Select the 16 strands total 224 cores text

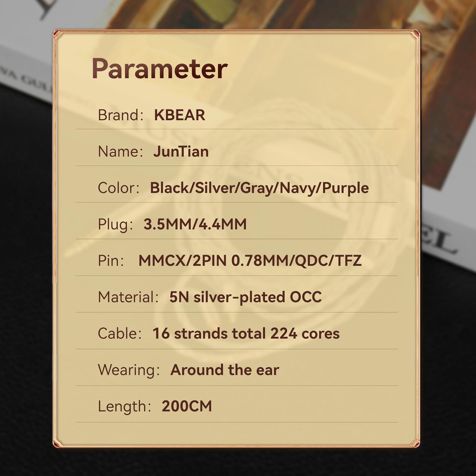point(246,334)
